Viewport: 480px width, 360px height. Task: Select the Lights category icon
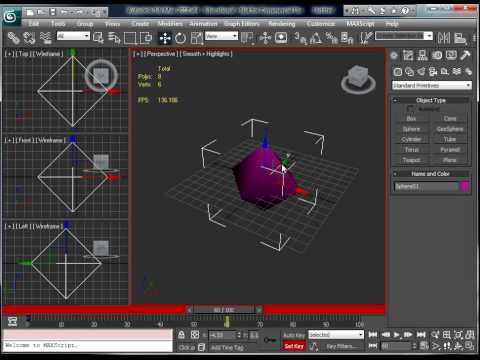421,72
